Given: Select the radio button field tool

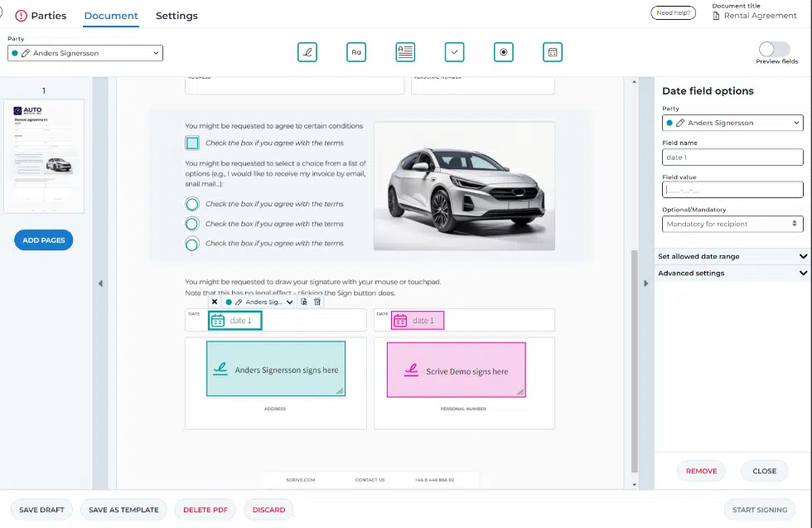Looking at the screenshot, I should coord(504,52).
